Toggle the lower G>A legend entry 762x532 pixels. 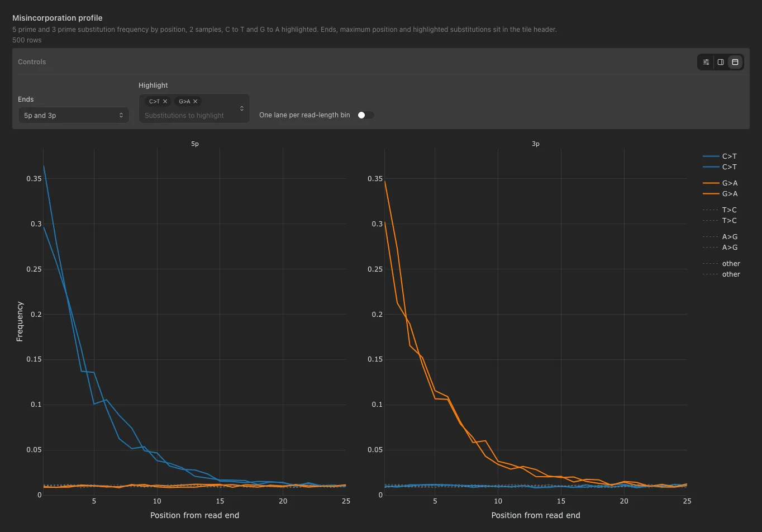pyautogui.click(x=720, y=194)
